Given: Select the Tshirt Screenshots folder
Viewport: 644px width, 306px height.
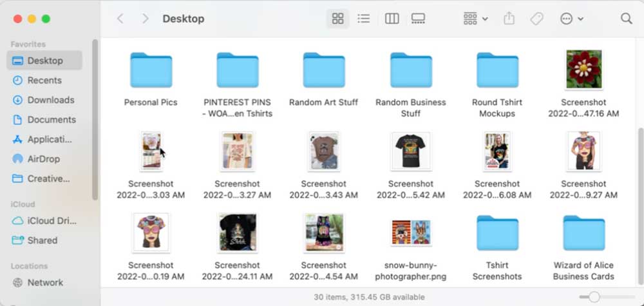Looking at the screenshot, I should click(x=497, y=233).
